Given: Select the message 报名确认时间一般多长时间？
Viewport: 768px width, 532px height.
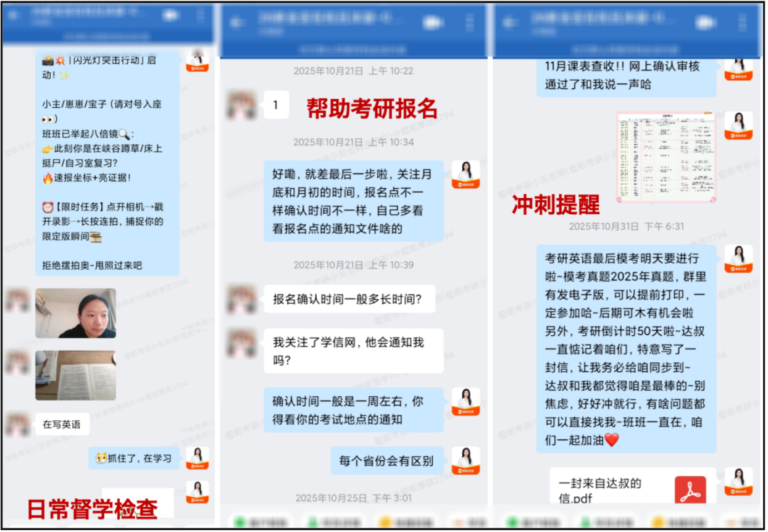Looking at the screenshot, I should pos(349,299).
